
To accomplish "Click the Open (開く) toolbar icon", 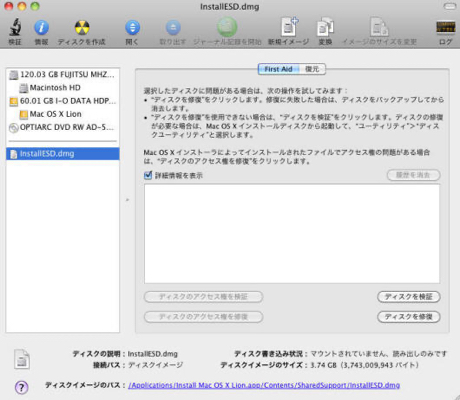I will tap(132, 27).
